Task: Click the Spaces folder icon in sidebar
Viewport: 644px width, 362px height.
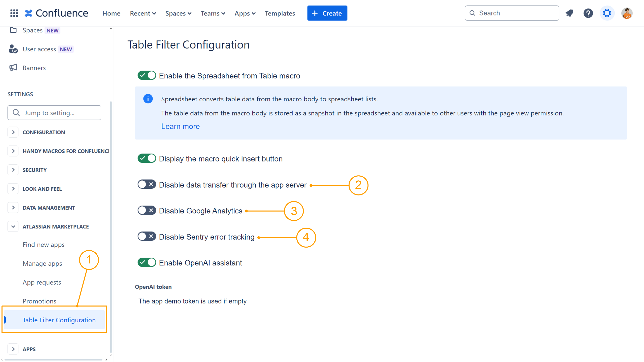Action: pos(13,30)
